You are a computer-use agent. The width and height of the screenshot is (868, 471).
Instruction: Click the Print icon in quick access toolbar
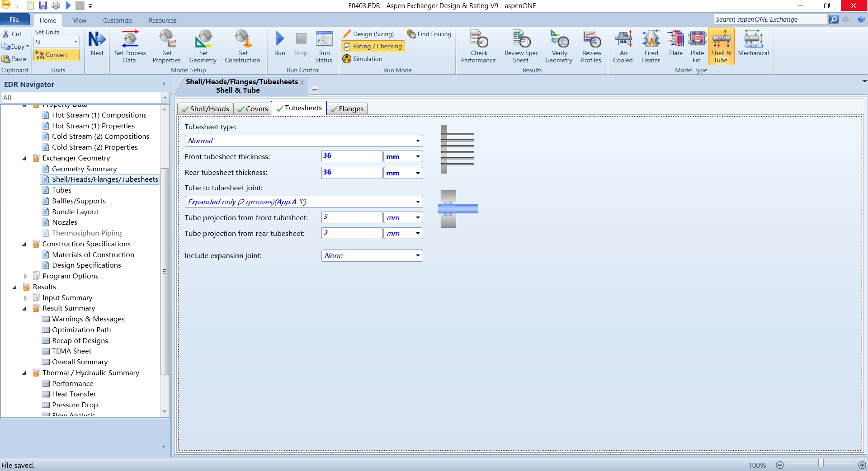coord(55,5)
